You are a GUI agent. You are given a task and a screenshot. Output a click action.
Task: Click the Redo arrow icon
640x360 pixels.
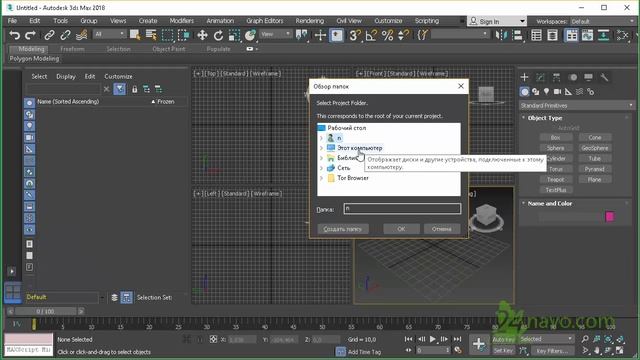click(x=30, y=35)
